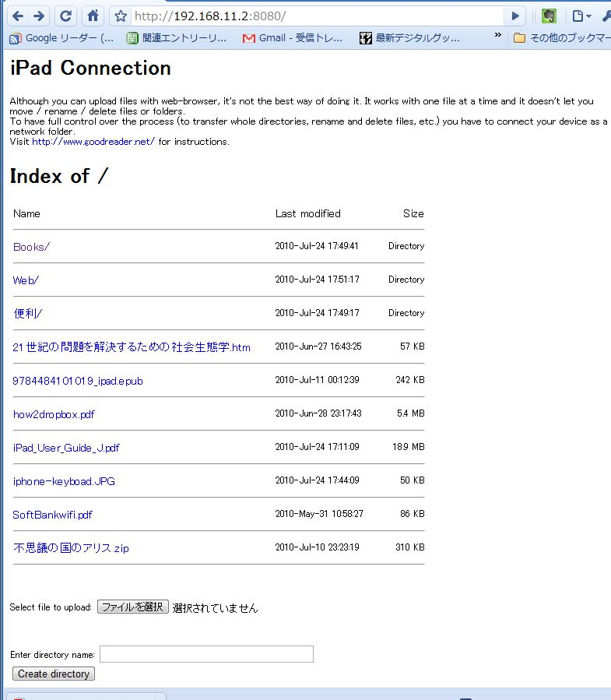Image resolution: width=611 pixels, height=700 pixels.
Task: Click the 242 KB size value
Action: (x=410, y=380)
